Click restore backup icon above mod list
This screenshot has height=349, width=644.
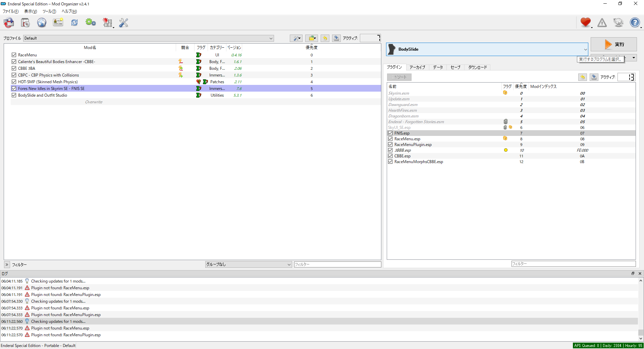[325, 38]
